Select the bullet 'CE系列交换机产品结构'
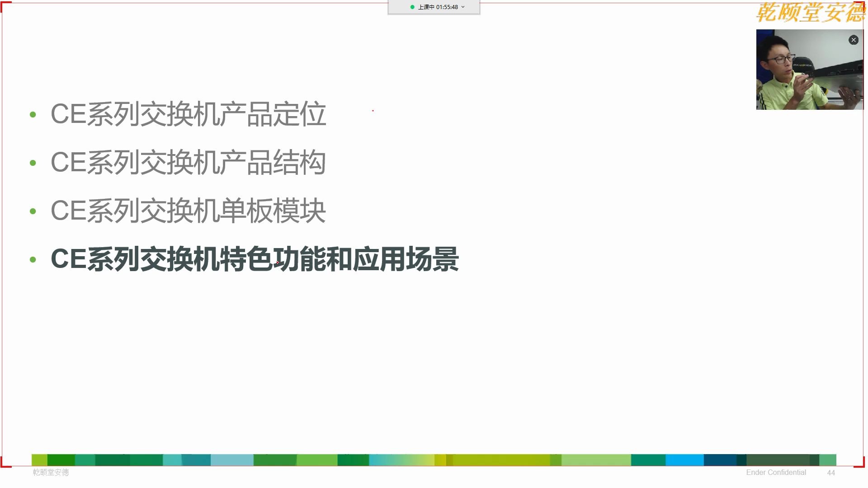This screenshot has height=488, width=868. point(188,163)
